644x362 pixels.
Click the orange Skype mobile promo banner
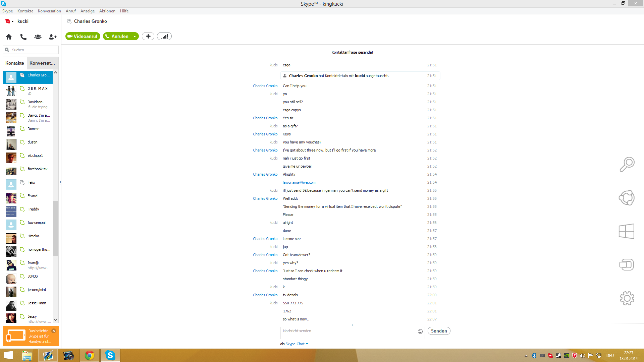[x=31, y=336]
